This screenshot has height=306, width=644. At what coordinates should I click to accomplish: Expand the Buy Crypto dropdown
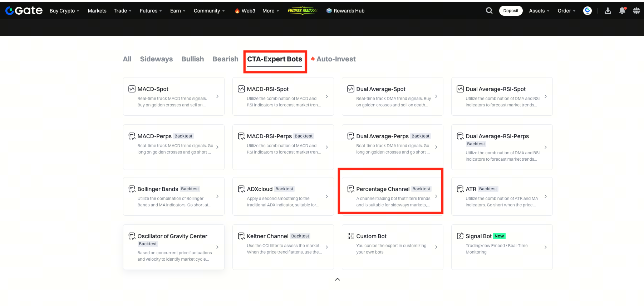click(x=64, y=11)
